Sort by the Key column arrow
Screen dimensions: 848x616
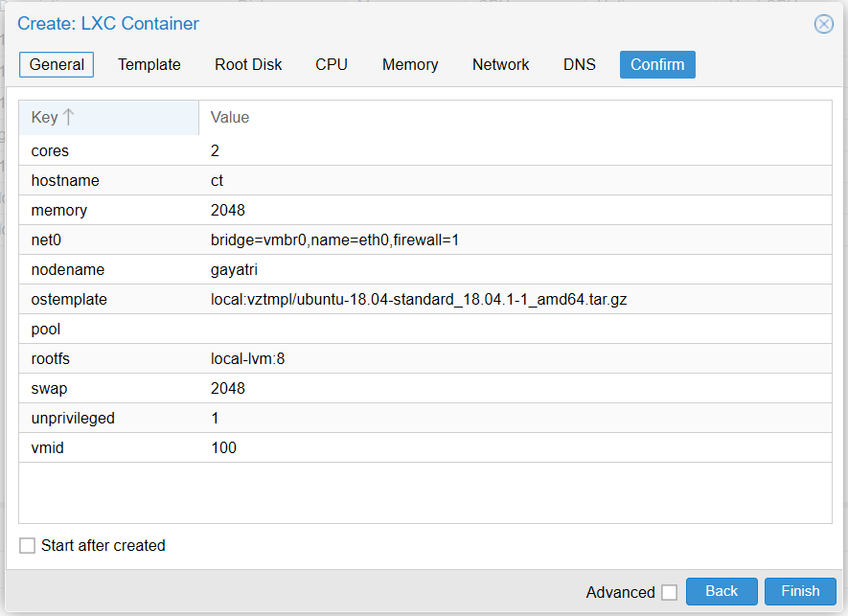tap(68, 117)
